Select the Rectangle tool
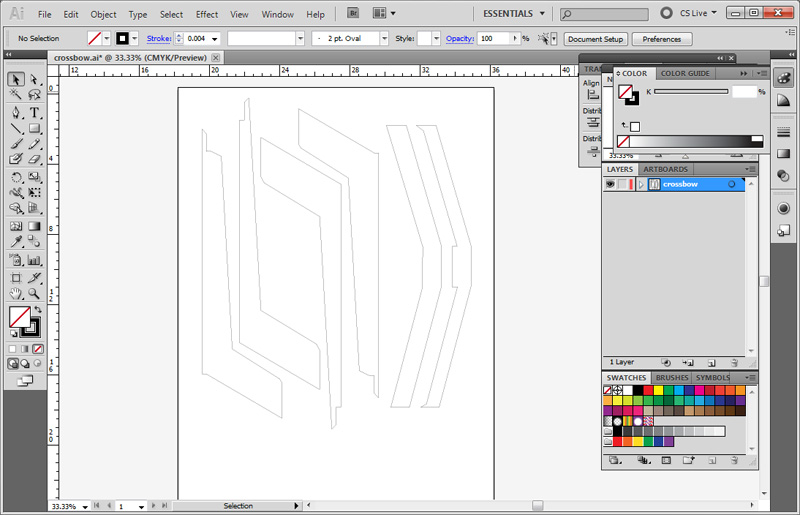 tap(34, 128)
